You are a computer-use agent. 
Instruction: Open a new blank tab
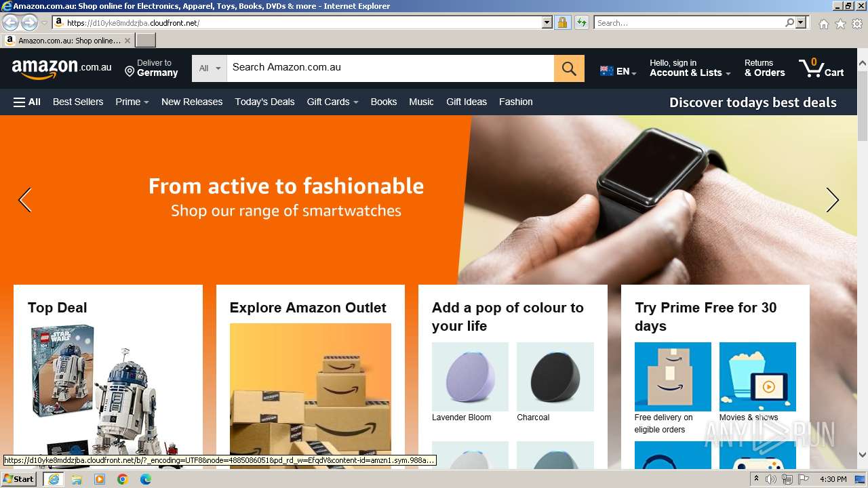click(146, 41)
